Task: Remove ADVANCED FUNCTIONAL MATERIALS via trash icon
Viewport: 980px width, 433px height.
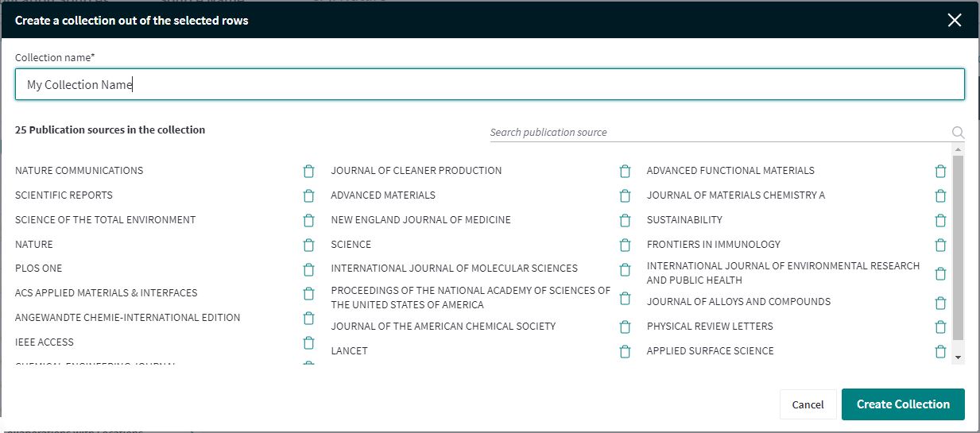Action: (940, 171)
